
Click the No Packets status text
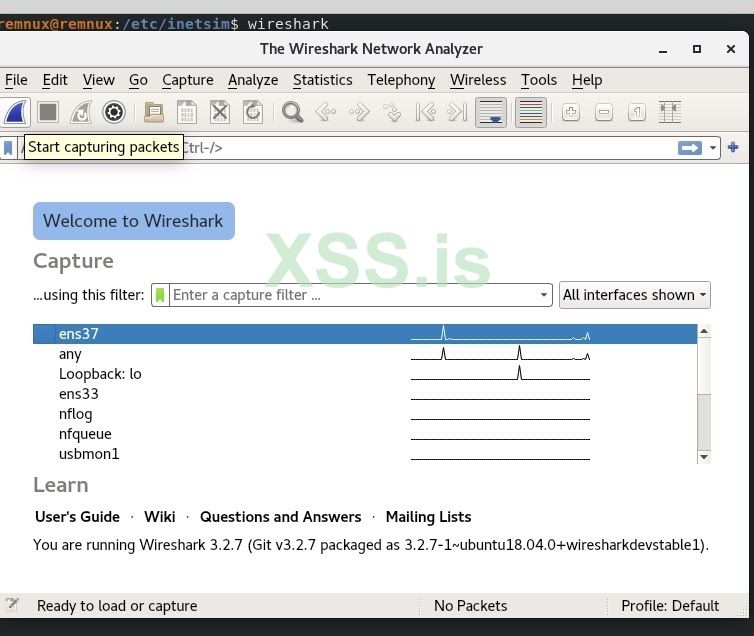470,606
